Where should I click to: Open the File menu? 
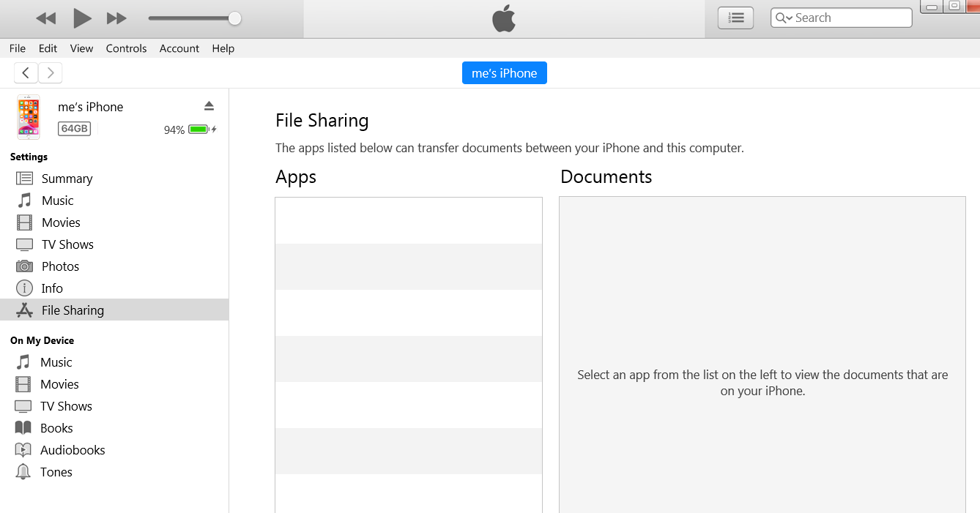click(18, 48)
